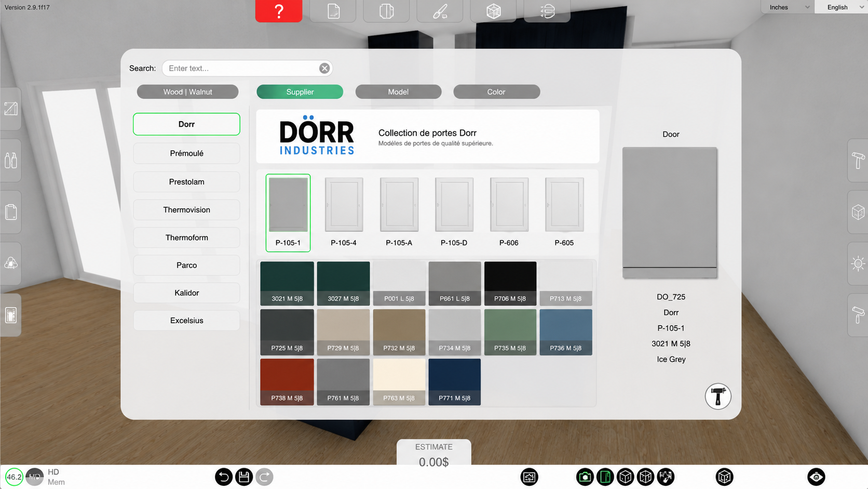The width and height of the screenshot is (868, 489).
Task: Select the Parco supplier
Action: click(186, 265)
